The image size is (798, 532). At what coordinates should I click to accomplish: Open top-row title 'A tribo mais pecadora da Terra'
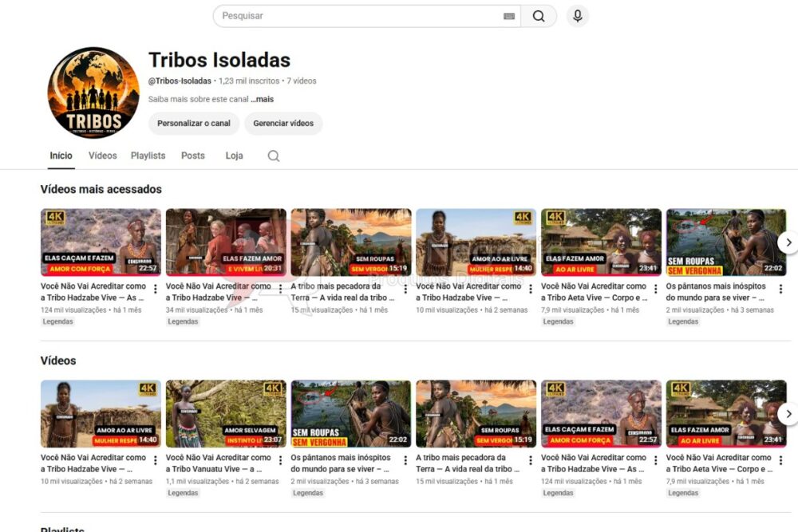(342, 292)
